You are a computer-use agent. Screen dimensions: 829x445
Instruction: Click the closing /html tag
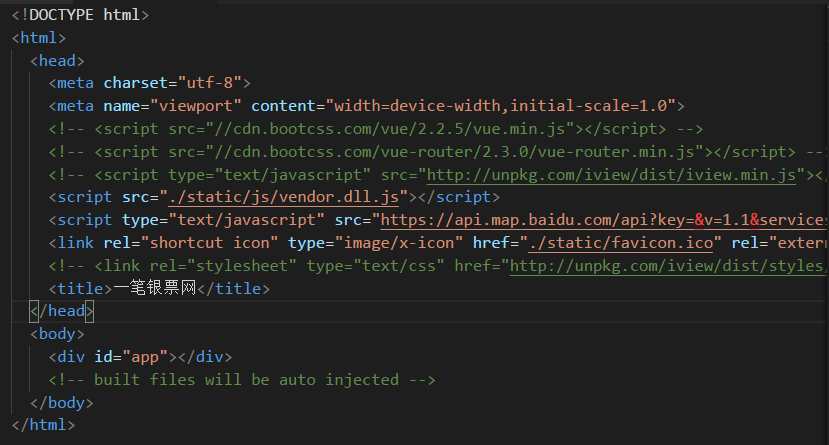[x=43, y=425]
